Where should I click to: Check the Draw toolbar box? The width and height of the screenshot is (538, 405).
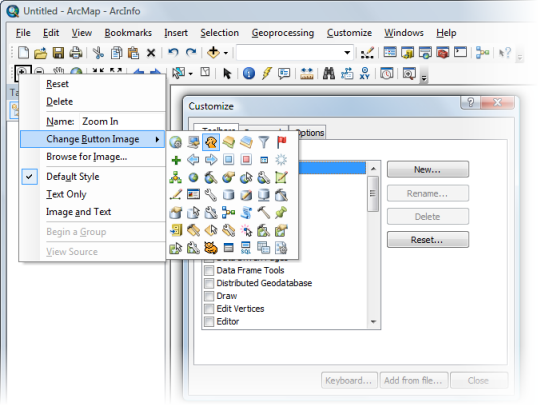pos(209,296)
